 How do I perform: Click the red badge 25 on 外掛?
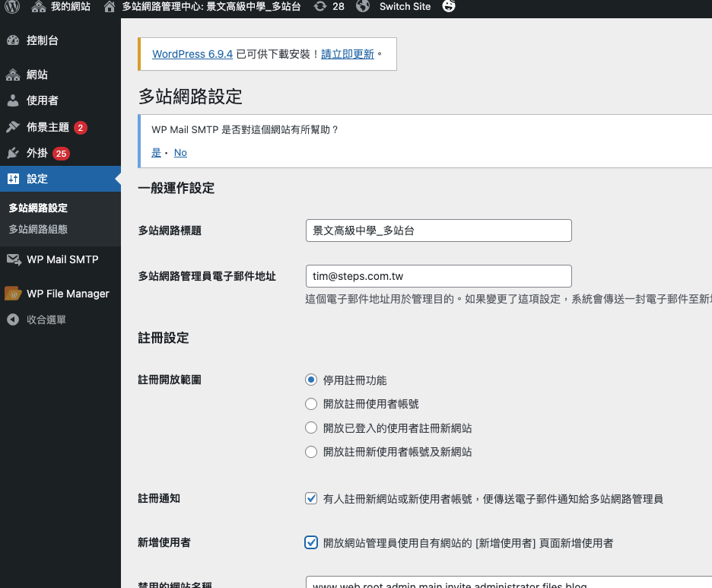tap(62, 154)
